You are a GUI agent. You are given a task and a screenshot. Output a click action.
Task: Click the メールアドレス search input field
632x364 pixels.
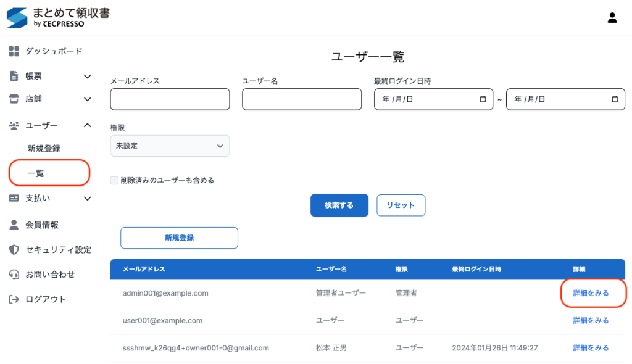point(170,99)
